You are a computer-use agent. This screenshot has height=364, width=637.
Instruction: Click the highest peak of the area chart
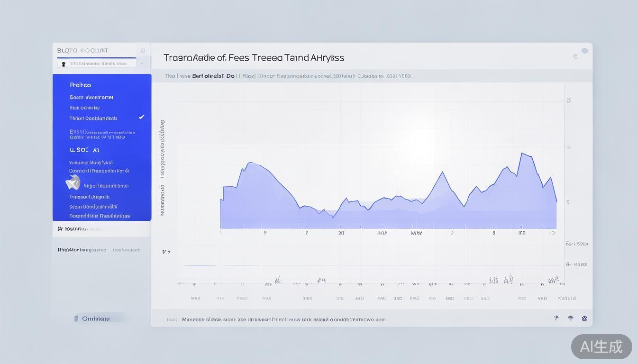pos(522,153)
